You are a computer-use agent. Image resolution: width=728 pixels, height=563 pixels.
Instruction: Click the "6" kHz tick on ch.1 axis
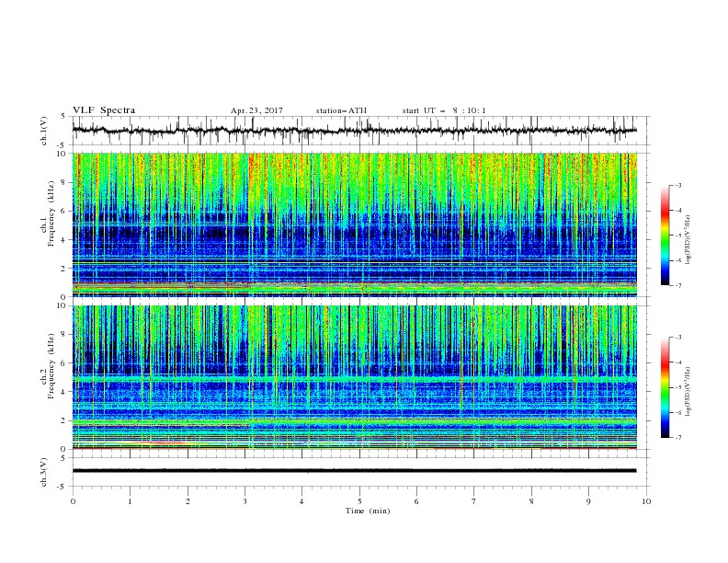tap(64, 211)
